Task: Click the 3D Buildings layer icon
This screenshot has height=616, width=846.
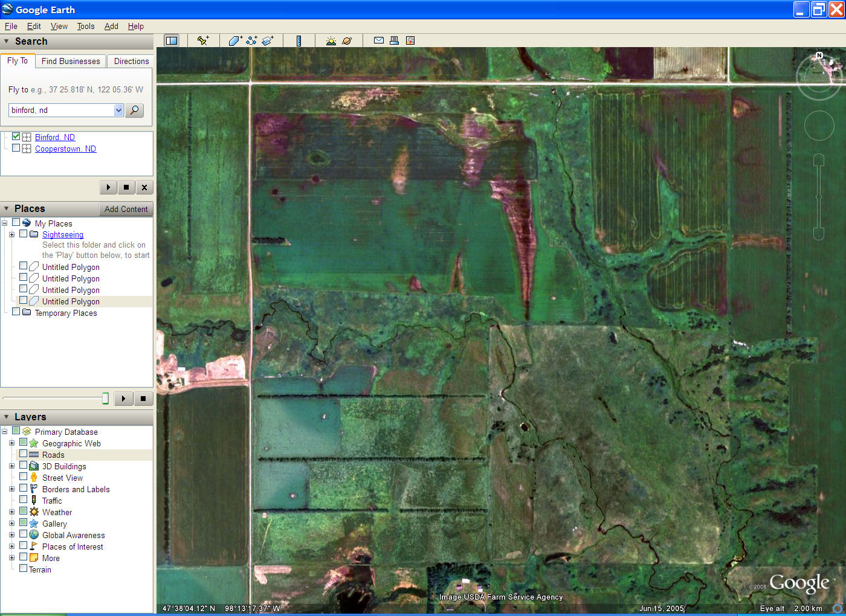Action: 34,466
